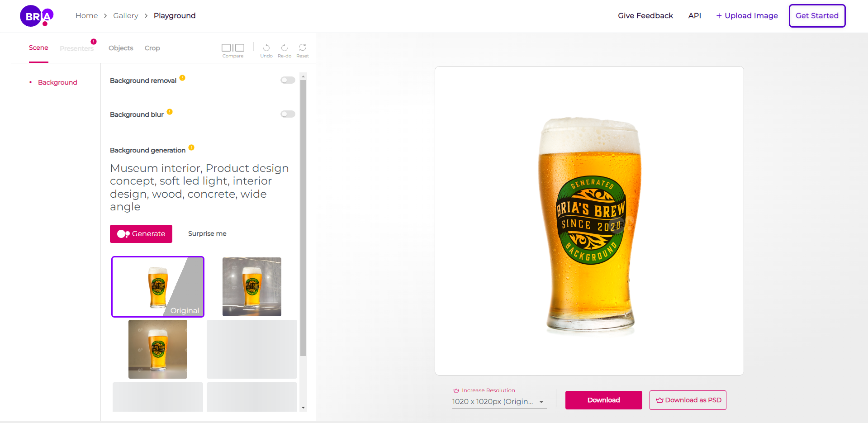This screenshot has width=868, height=423.
Task: Switch to the Presenters tab
Action: [77, 48]
